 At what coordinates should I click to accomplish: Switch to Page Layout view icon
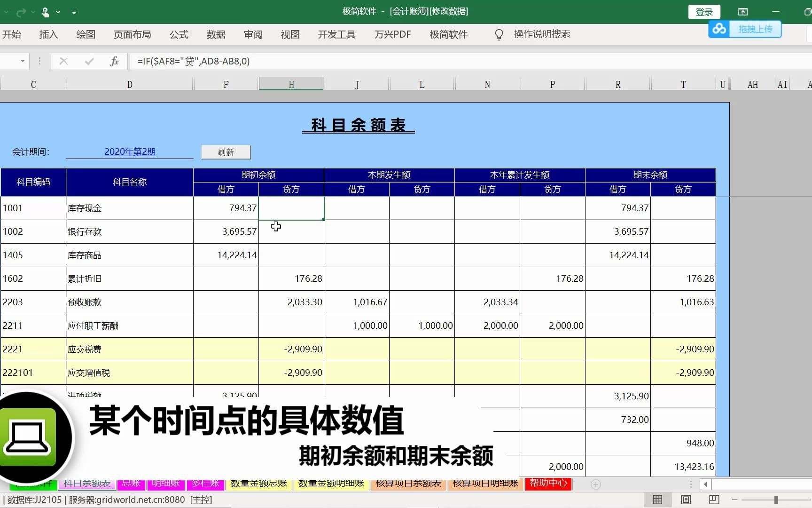685,500
